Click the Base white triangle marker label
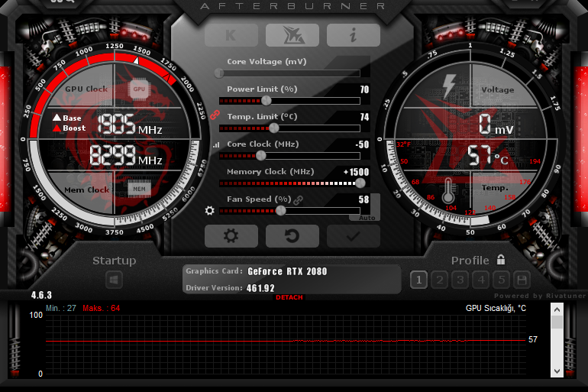The width and height of the screenshot is (588, 392). pos(67,118)
